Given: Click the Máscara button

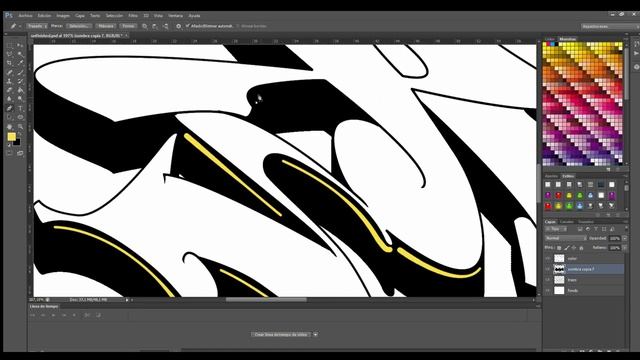Looking at the screenshot, I should pos(106,26).
